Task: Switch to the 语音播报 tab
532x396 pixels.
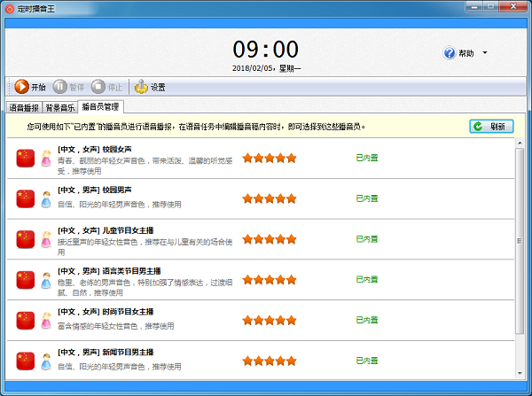Action: pos(24,107)
